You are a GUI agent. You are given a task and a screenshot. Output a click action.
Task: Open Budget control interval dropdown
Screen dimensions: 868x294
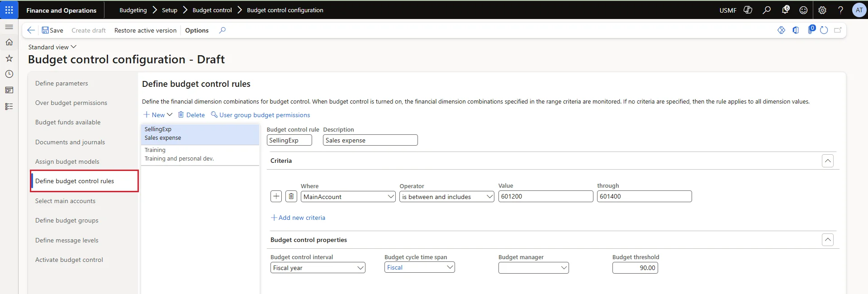pos(318,268)
